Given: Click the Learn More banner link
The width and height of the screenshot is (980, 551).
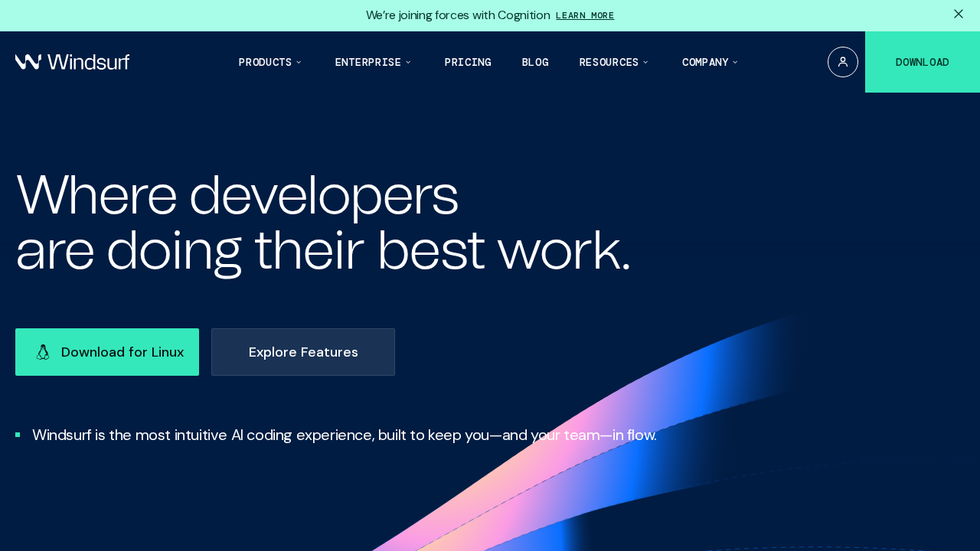Looking at the screenshot, I should pyautogui.click(x=585, y=15).
